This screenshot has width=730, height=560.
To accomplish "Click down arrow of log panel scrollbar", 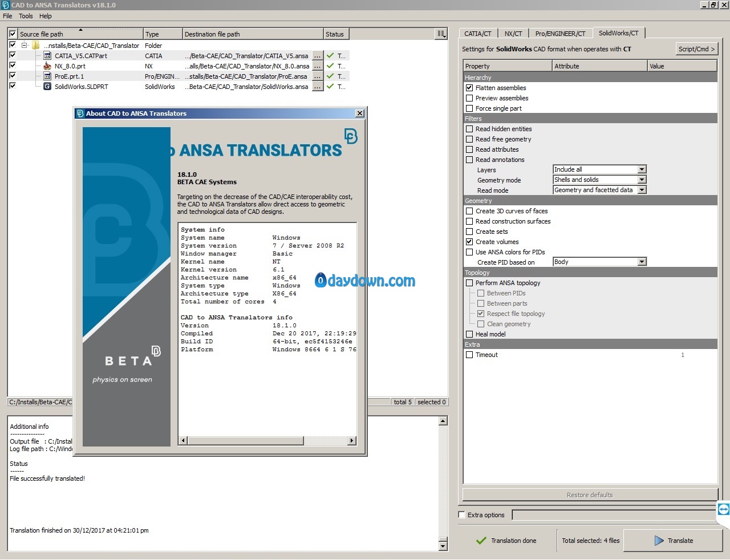I will click(x=443, y=546).
